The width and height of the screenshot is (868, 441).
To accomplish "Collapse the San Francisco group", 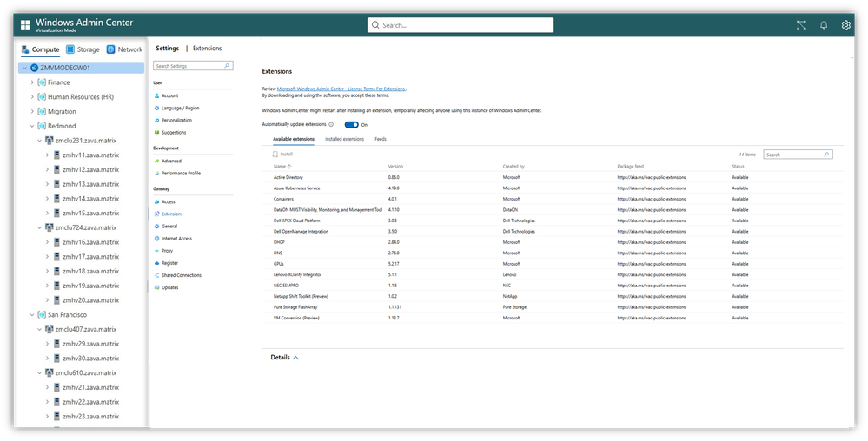I will pos(32,314).
